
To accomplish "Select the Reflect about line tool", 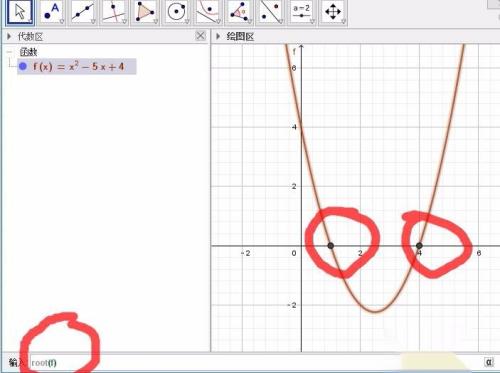I will pyautogui.click(x=270, y=12).
